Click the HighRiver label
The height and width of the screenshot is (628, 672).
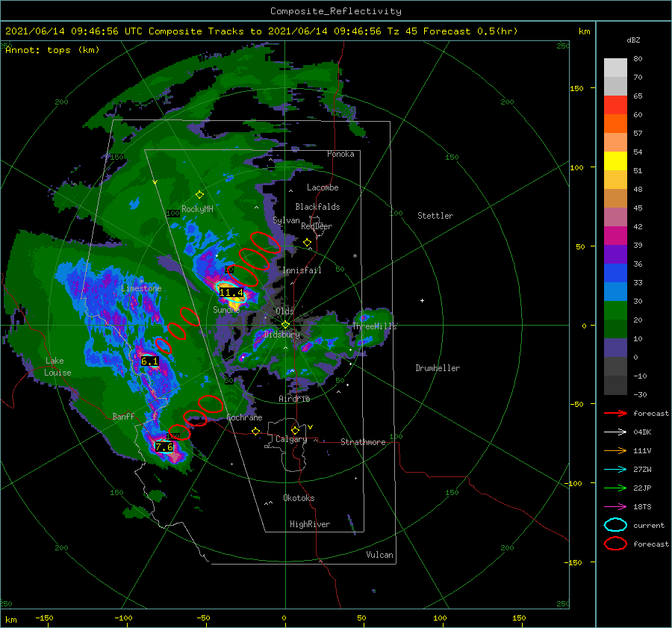(310, 524)
